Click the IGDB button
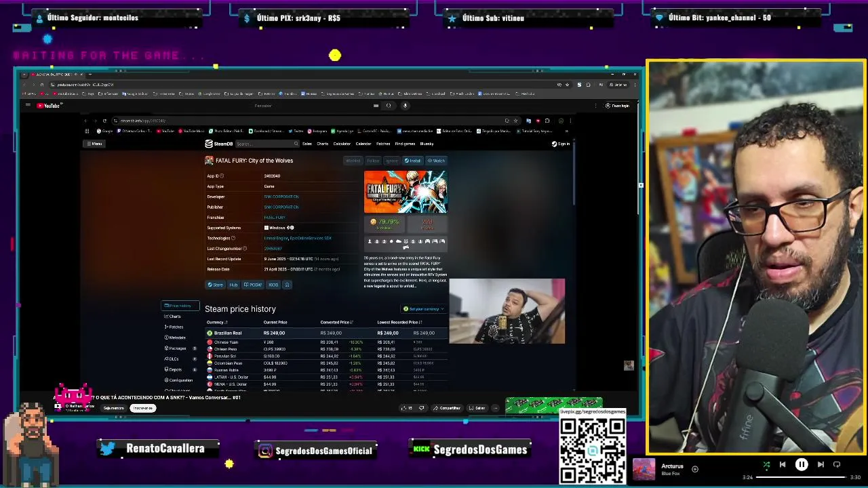Viewport: 868px width, 488px height. tap(273, 285)
